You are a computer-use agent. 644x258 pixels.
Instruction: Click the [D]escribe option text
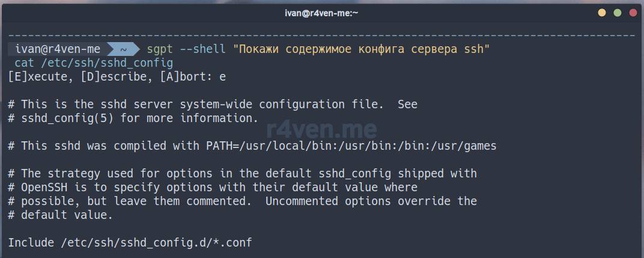click(115, 76)
